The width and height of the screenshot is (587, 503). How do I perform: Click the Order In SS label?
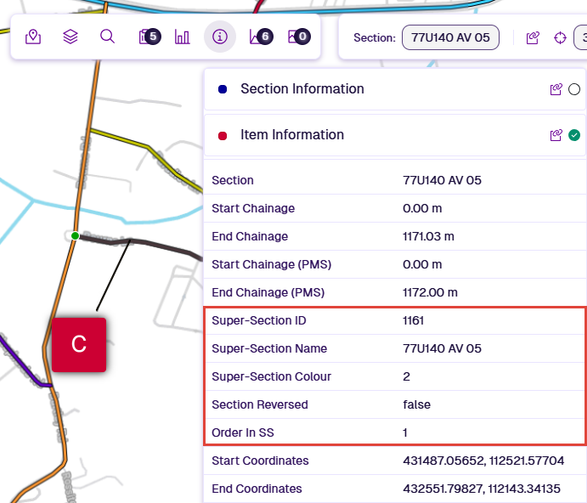point(243,433)
